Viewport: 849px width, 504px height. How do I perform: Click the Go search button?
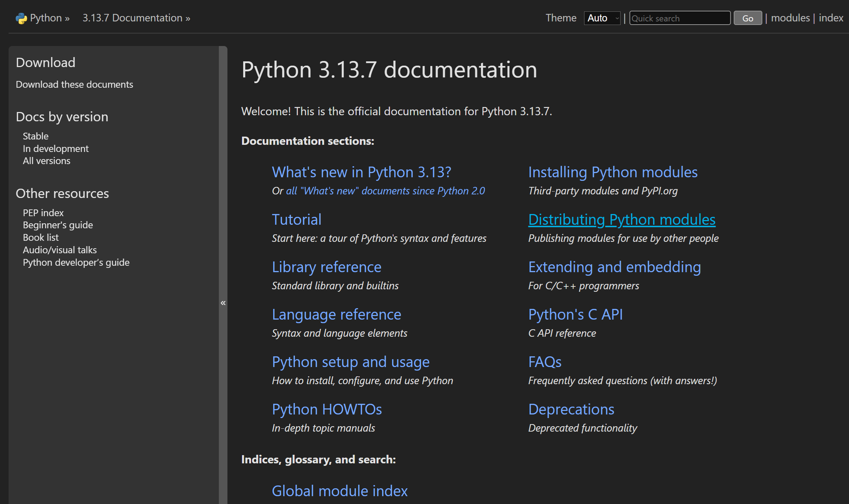(747, 18)
